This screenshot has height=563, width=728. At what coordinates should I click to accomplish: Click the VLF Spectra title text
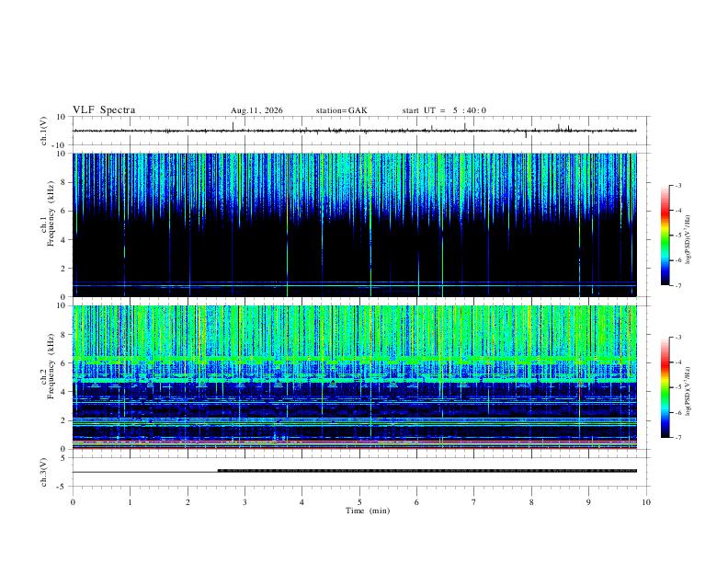tap(104, 110)
